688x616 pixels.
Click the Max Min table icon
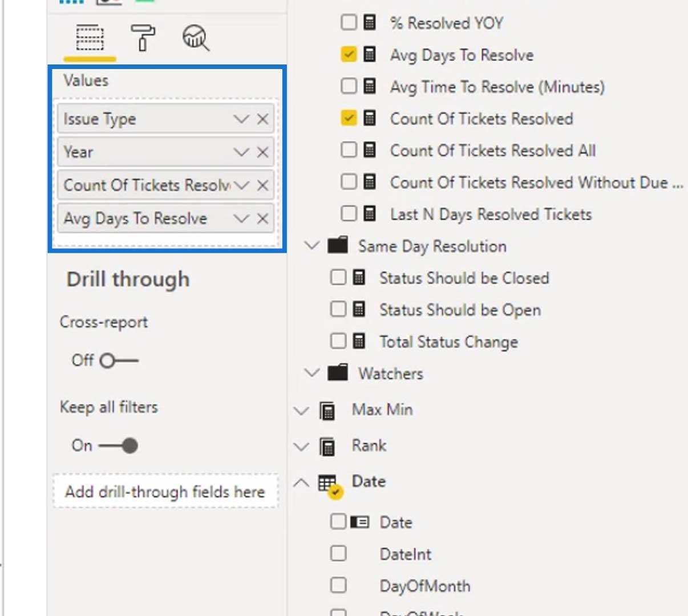pos(327,411)
